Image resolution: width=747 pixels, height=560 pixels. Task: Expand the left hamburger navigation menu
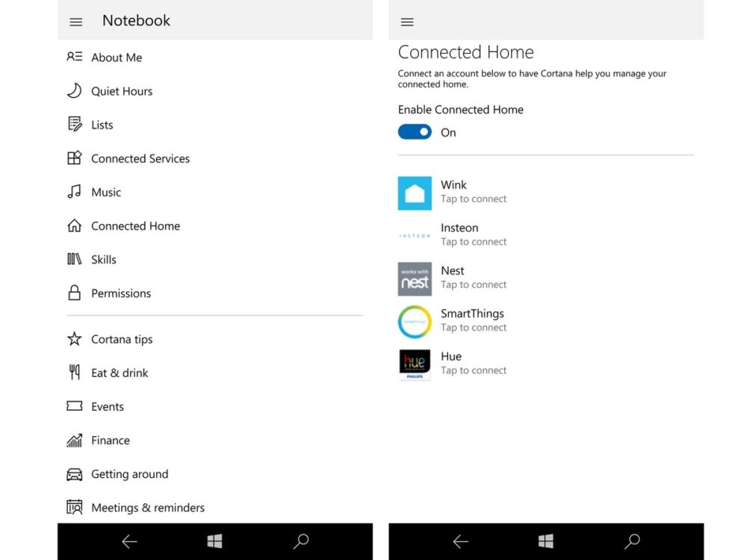(75, 21)
